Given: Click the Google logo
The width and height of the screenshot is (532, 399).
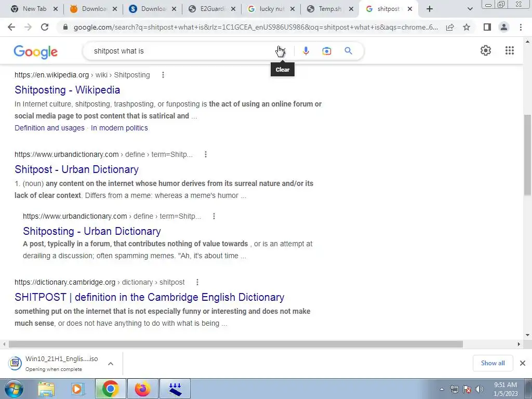Looking at the screenshot, I should click(36, 52).
